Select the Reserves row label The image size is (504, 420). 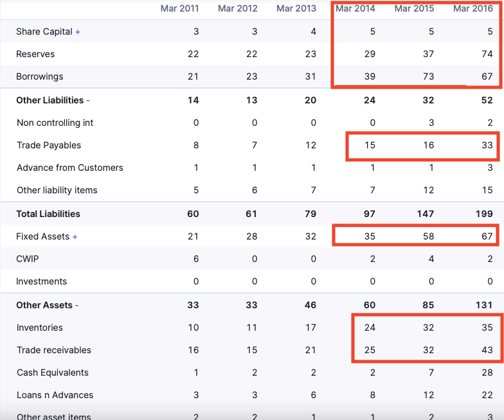tap(35, 54)
